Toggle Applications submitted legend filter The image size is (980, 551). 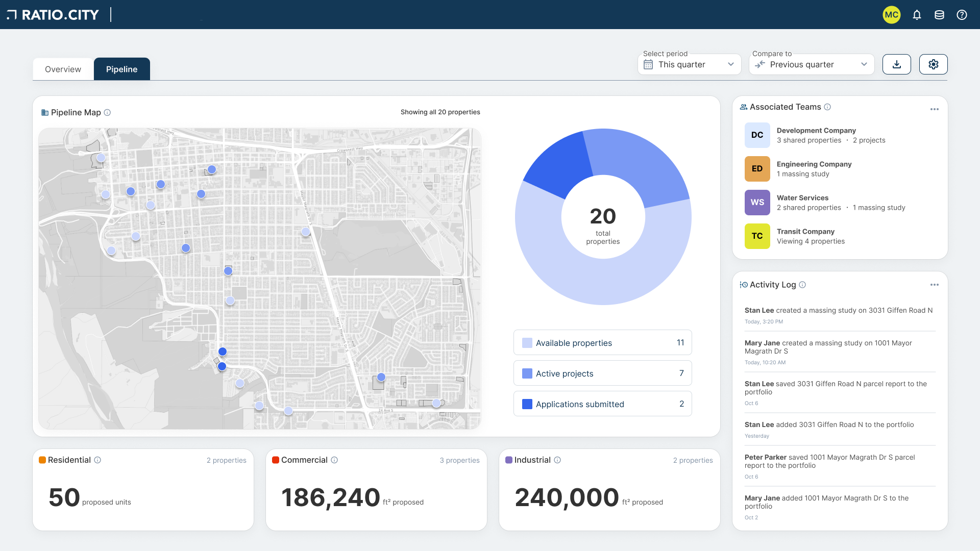pos(603,404)
